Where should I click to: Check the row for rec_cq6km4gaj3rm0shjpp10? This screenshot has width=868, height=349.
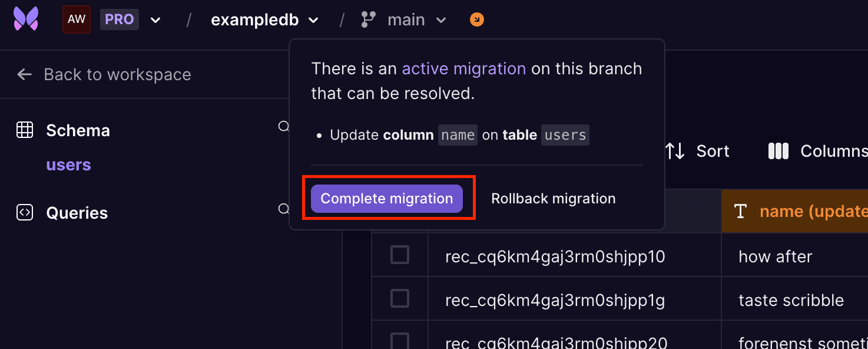click(x=399, y=255)
